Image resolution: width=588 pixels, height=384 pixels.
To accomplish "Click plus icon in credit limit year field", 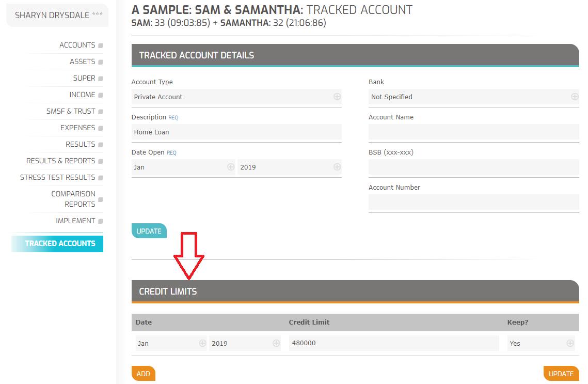I will 276,343.
